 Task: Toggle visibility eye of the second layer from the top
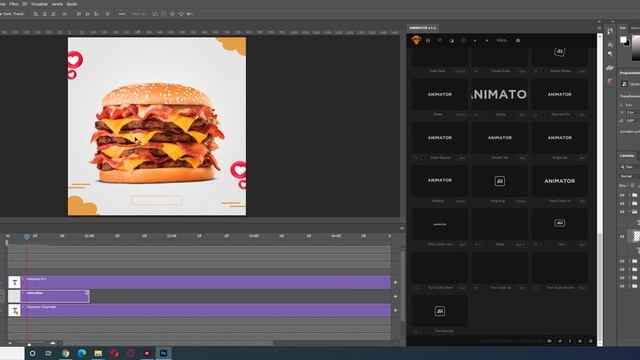click(622, 203)
